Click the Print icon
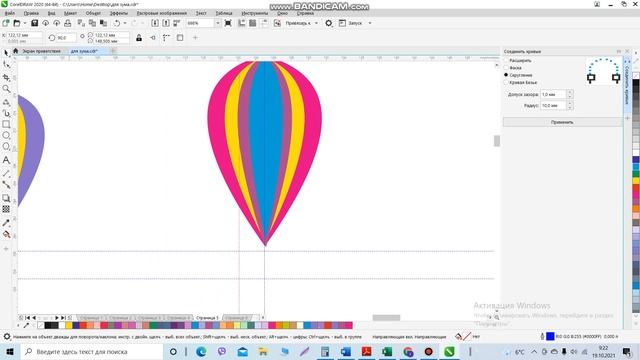The image size is (640, 360). (x=68, y=23)
